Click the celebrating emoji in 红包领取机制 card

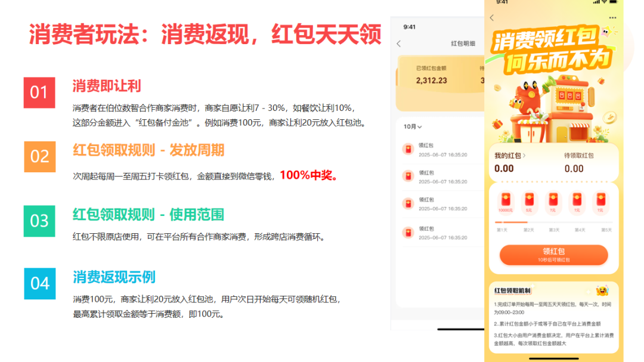tap(602, 291)
